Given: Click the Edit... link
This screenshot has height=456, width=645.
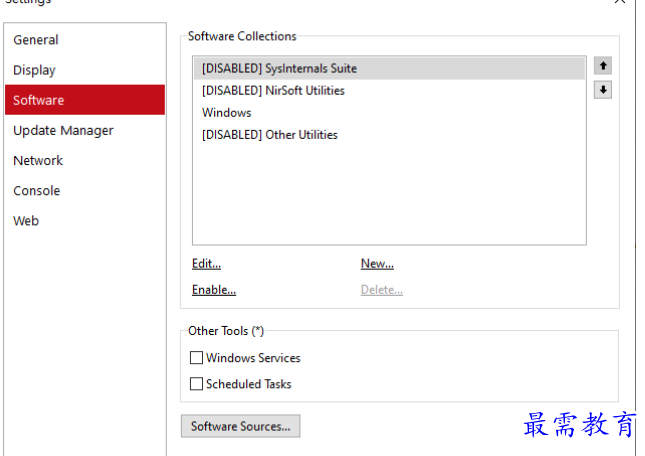Looking at the screenshot, I should point(206,264).
